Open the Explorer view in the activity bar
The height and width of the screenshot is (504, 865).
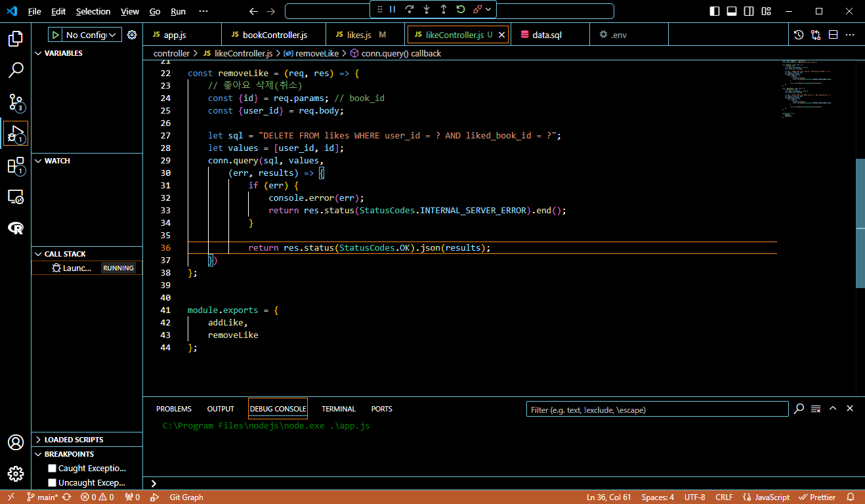tap(16, 39)
